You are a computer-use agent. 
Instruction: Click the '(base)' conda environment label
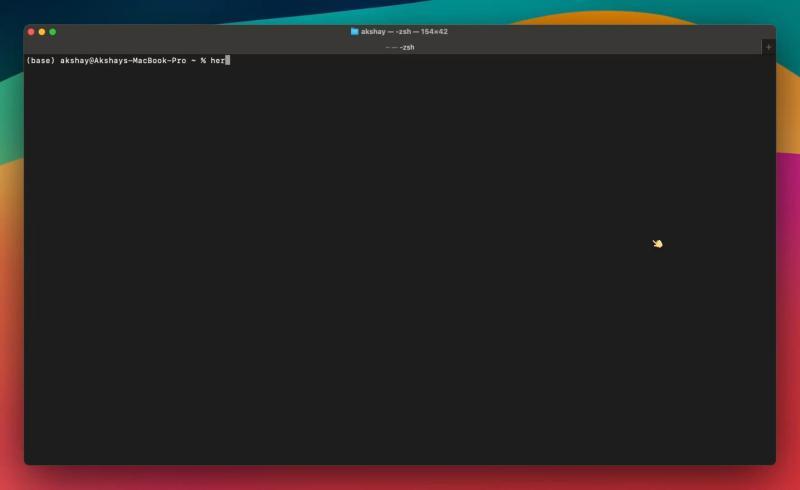pos(40,61)
